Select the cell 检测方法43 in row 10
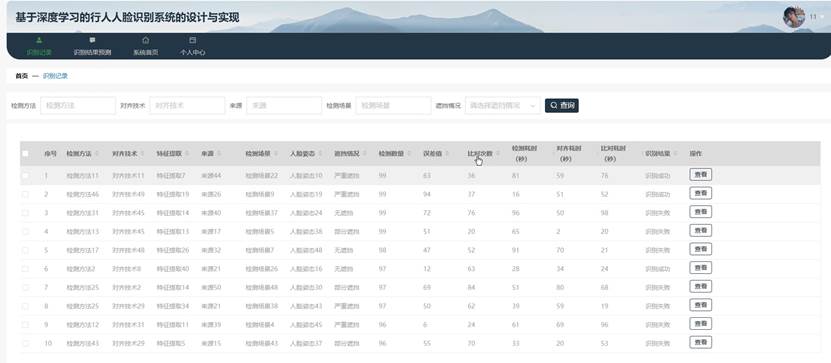Viewport: 831px width, 363px height. [x=83, y=343]
